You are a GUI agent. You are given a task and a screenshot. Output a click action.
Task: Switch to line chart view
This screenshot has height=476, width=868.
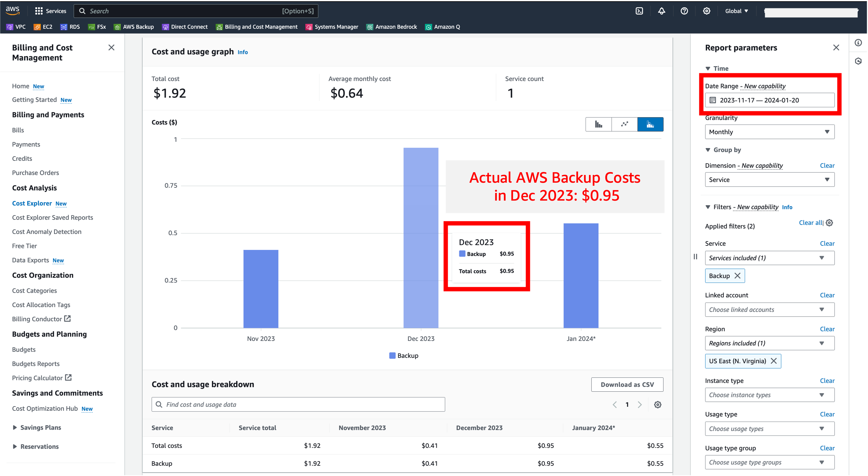click(x=624, y=124)
